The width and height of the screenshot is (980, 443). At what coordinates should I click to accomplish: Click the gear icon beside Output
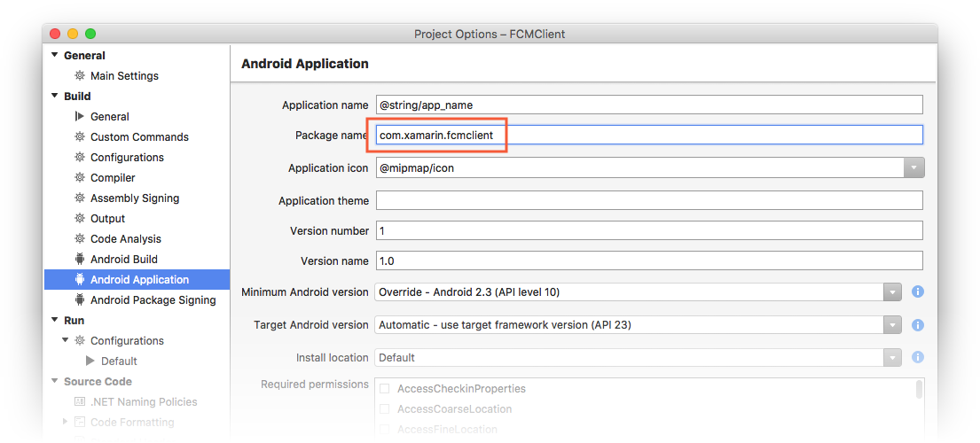pos(79,218)
